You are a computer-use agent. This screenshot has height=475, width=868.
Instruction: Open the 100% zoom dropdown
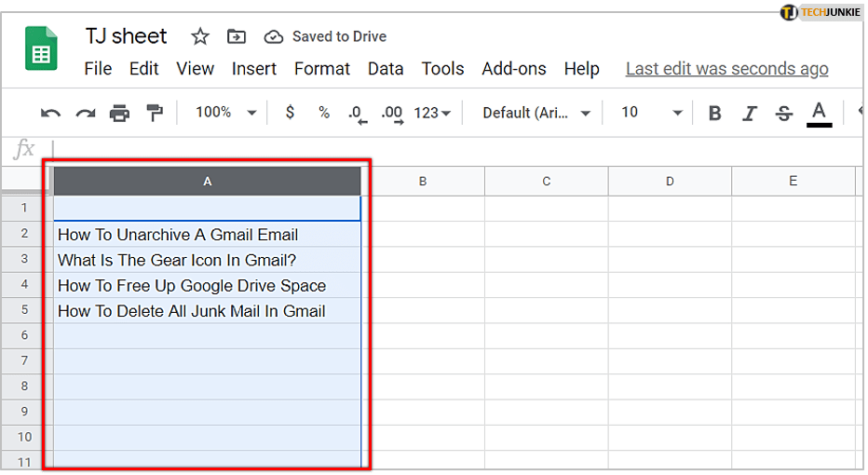[225, 113]
